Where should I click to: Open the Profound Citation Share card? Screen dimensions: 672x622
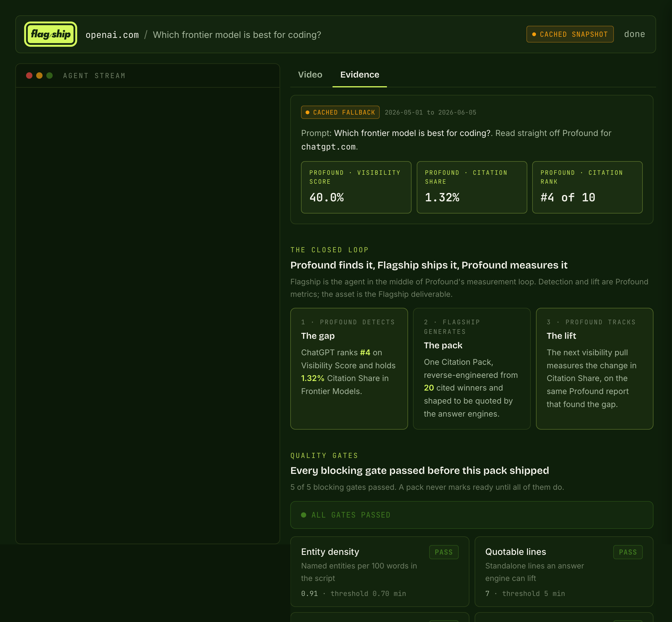click(x=472, y=187)
